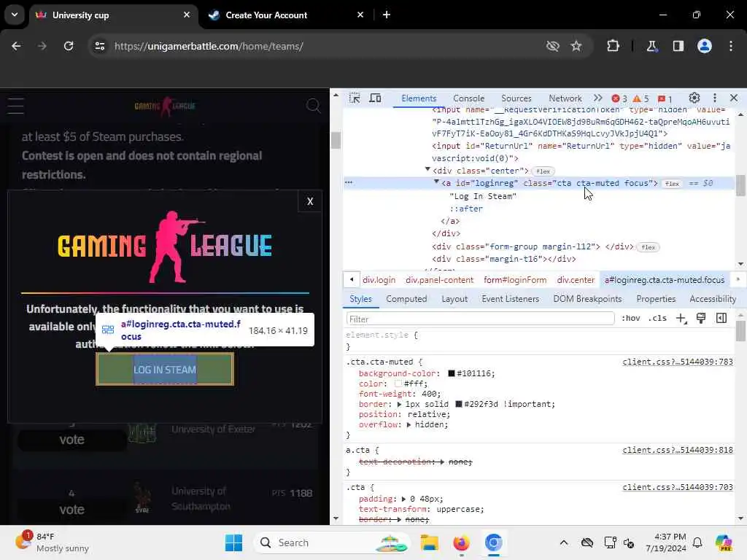
Task: Collapse the div class="center" node
Action: (427, 169)
